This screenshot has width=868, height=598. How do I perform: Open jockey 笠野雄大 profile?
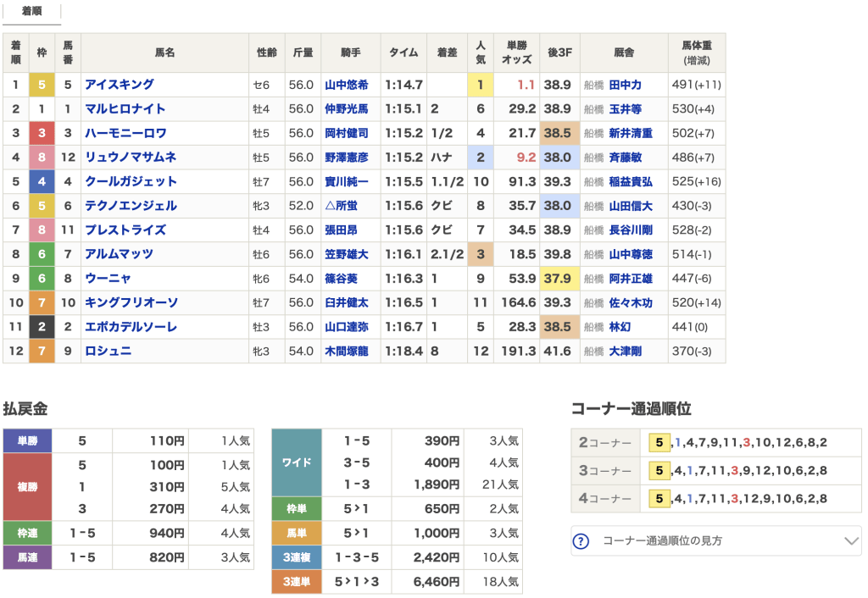pyautogui.click(x=347, y=254)
